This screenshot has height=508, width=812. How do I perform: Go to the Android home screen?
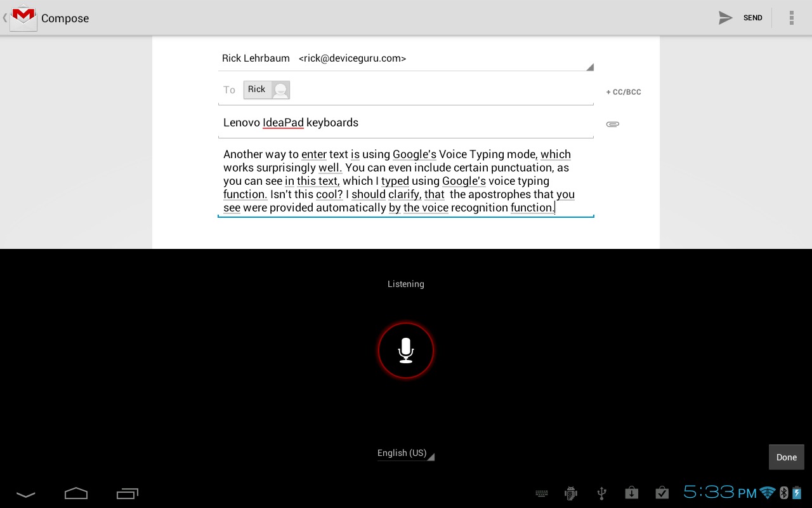(76, 493)
